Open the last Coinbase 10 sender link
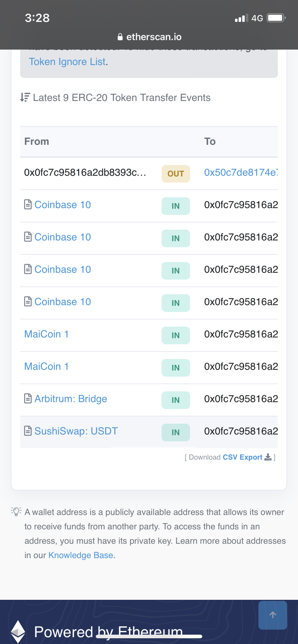This screenshot has height=644, width=298. (62, 302)
